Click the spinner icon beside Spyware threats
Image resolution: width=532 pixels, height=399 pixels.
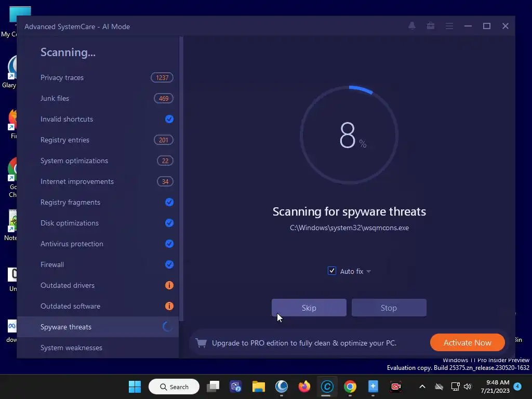click(167, 327)
